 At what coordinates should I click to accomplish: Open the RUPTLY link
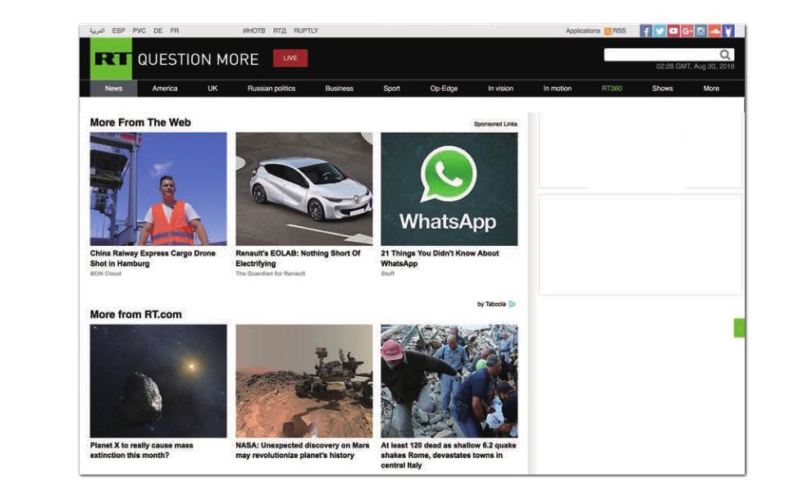[x=306, y=31]
